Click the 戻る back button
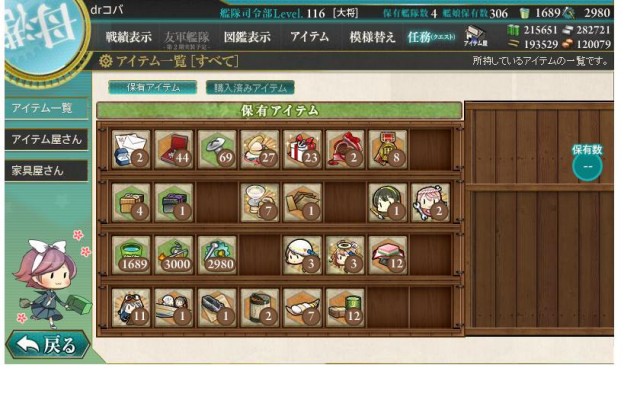 pos(48,345)
